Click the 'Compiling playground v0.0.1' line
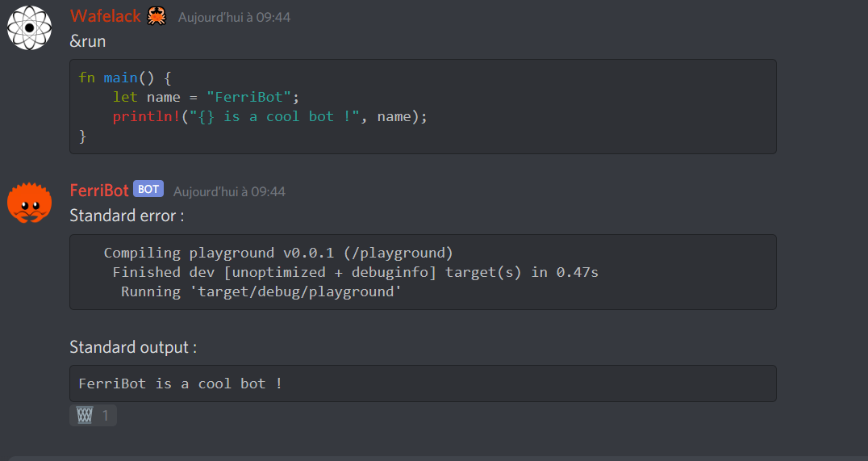This screenshot has width=868, height=461. coord(278,253)
